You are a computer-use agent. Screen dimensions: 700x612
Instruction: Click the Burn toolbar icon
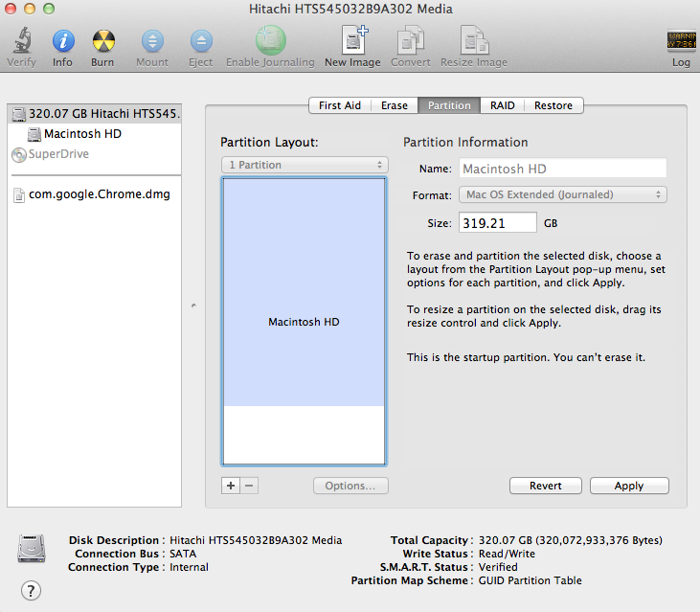[103, 41]
